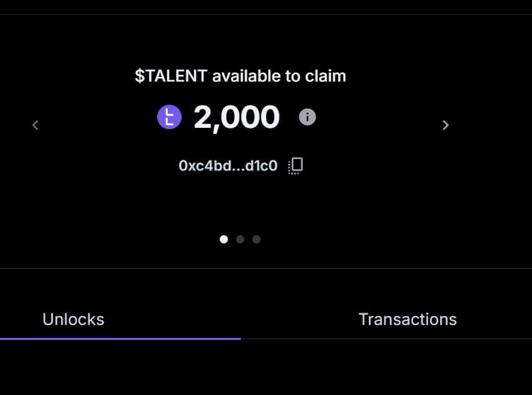
Task: Select the first white carousel dot
Action: (224, 239)
